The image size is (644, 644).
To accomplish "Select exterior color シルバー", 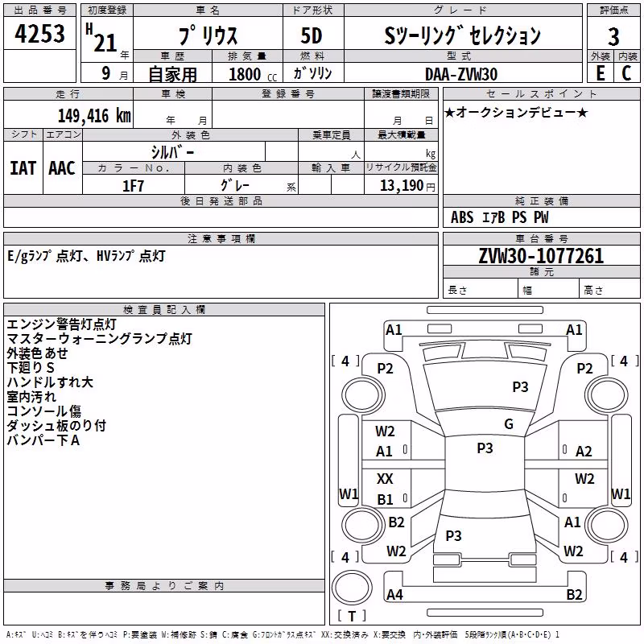I will pyautogui.click(x=172, y=152).
